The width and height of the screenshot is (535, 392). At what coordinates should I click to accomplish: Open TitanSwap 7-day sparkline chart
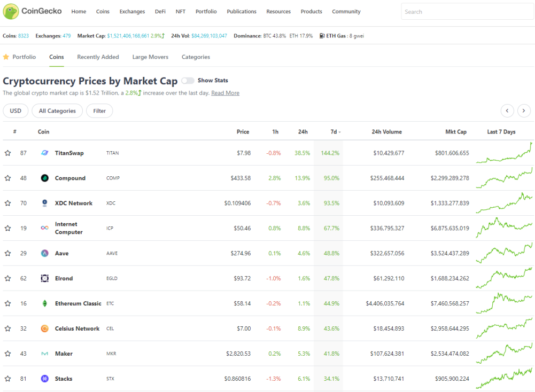(504, 153)
